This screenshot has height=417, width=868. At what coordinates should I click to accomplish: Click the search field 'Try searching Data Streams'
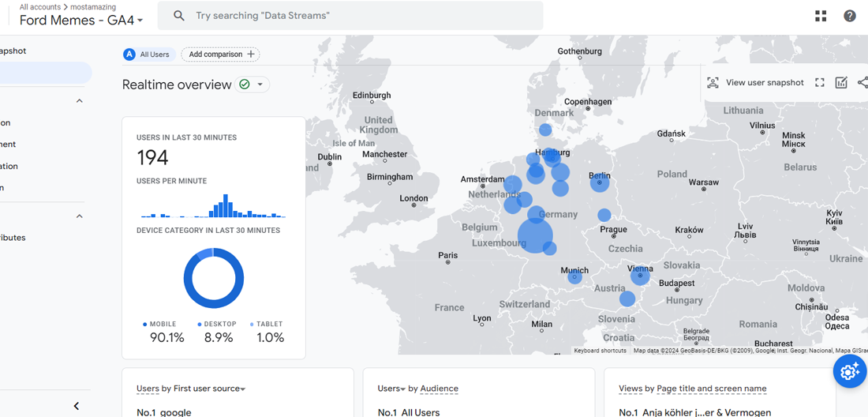point(350,16)
